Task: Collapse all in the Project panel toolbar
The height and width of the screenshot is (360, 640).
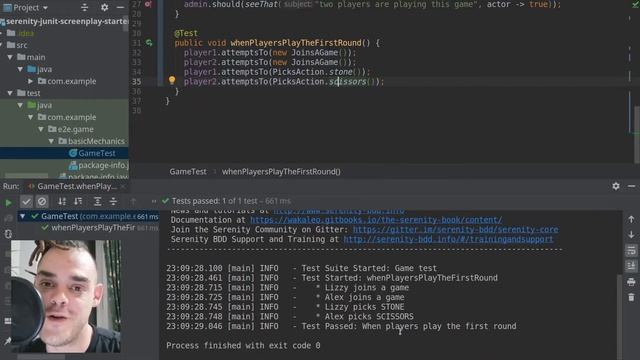Action: pyautogui.click(x=84, y=7)
